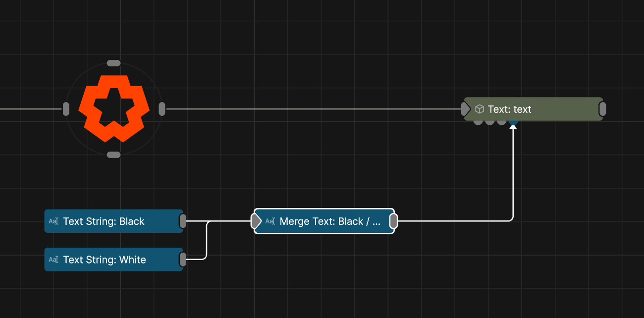
Task: Click the root node's left input port
Action: (x=66, y=109)
